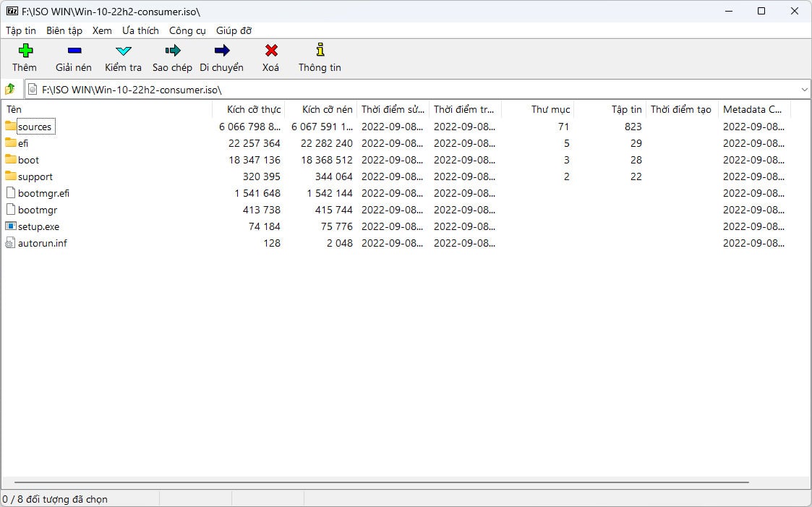
Task: Click the status text '0 / 8 đối tượng đã chọn'
Action: (x=55, y=499)
